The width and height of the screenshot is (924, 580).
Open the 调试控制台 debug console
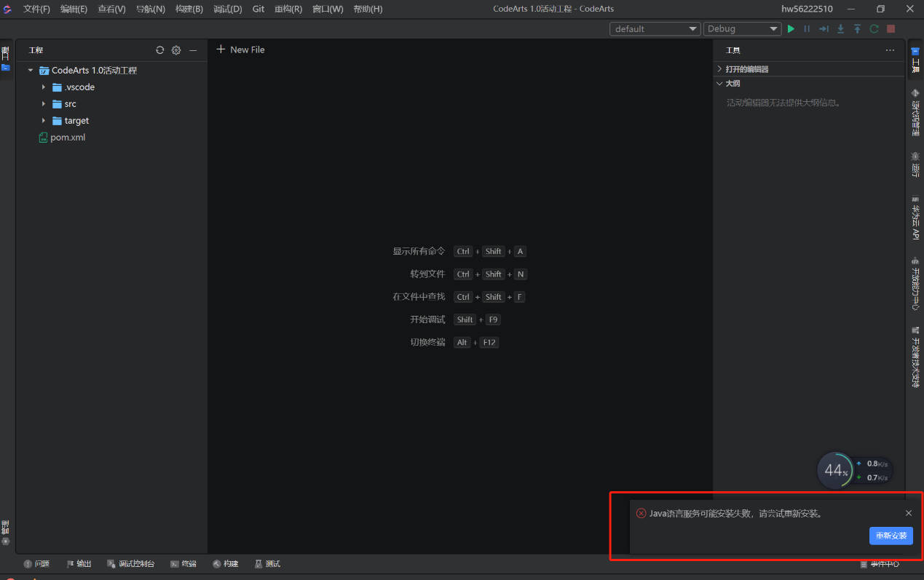click(131, 564)
